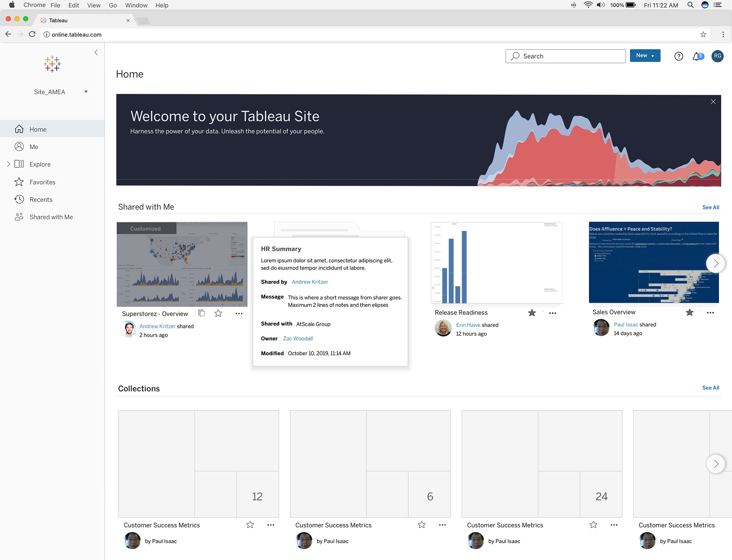Open collection with 6 items

click(x=370, y=464)
